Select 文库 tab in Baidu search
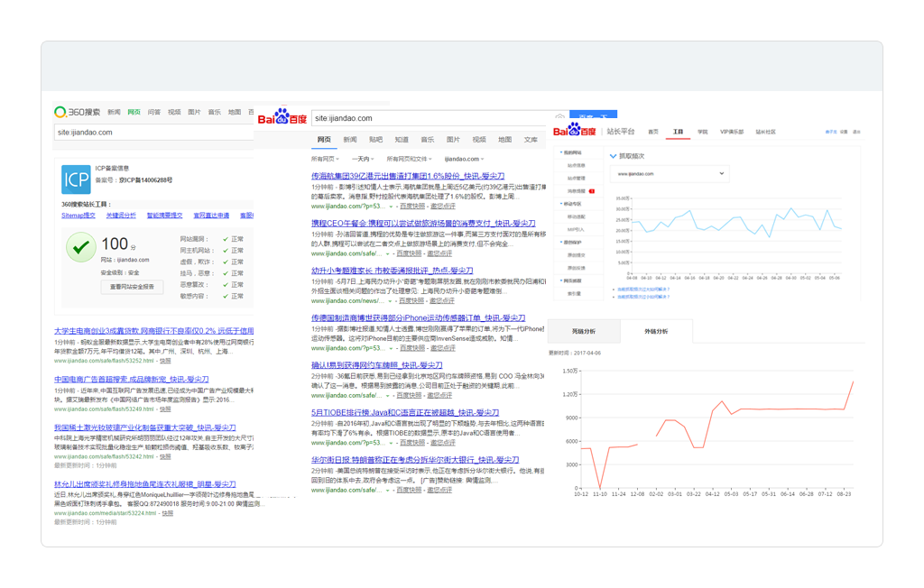Image resolution: width=924 pixels, height=588 pixels. pyautogui.click(x=531, y=140)
